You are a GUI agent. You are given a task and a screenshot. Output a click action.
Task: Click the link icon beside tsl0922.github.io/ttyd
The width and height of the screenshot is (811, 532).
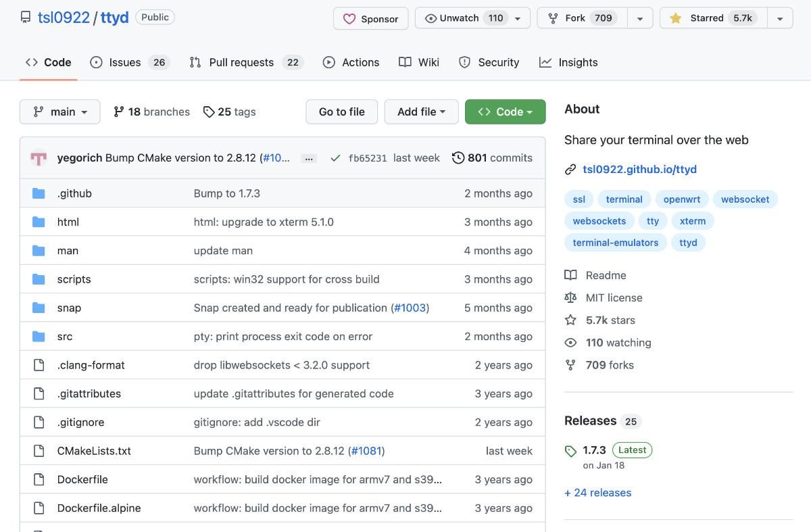pyautogui.click(x=570, y=169)
